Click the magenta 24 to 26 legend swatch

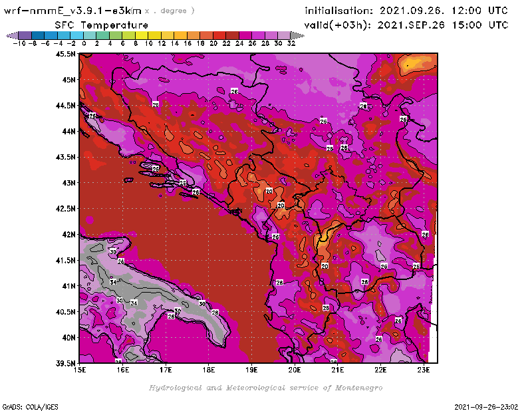coord(245,35)
